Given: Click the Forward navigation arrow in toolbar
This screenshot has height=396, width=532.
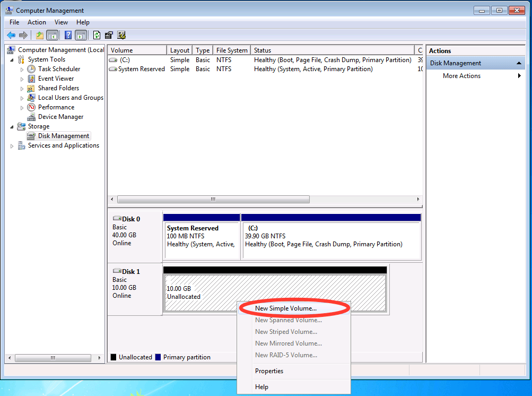Looking at the screenshot, I should (23, 35).
